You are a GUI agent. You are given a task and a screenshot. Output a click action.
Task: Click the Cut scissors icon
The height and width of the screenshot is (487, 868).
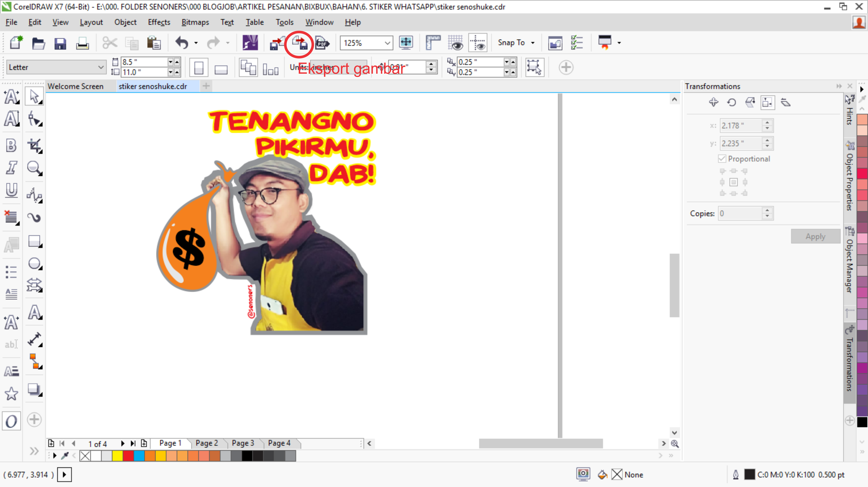(x=110, y=43)
